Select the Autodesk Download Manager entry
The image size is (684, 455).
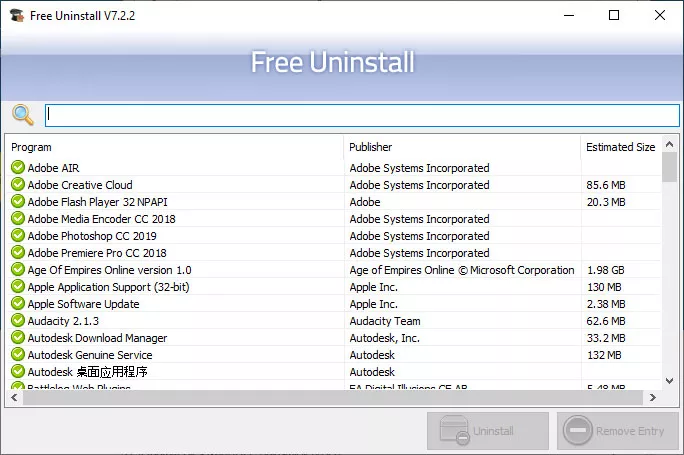pos(97,338)
